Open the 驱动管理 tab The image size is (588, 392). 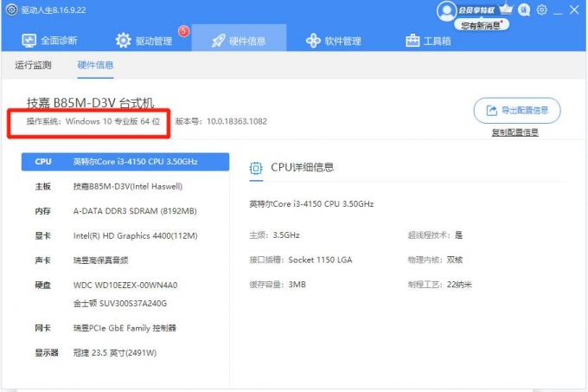tap(144, 40)
